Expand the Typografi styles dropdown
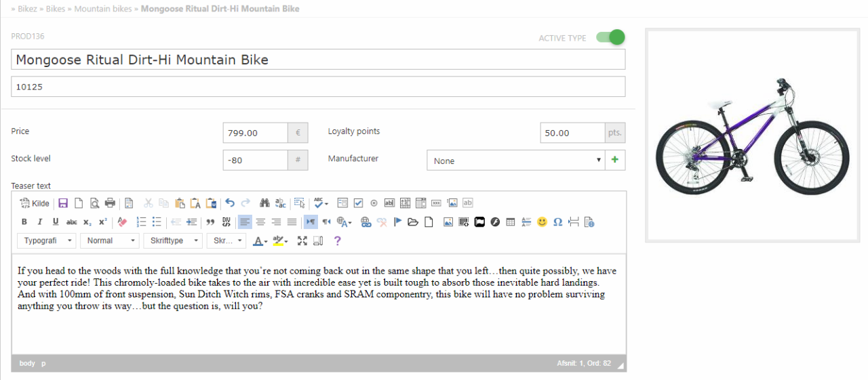868x380 pixels. [47, 240]
